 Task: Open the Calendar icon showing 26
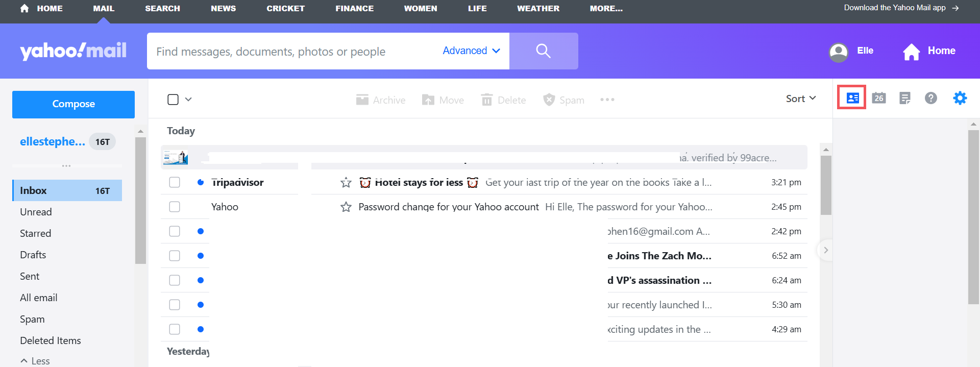[x=878, y=98]
